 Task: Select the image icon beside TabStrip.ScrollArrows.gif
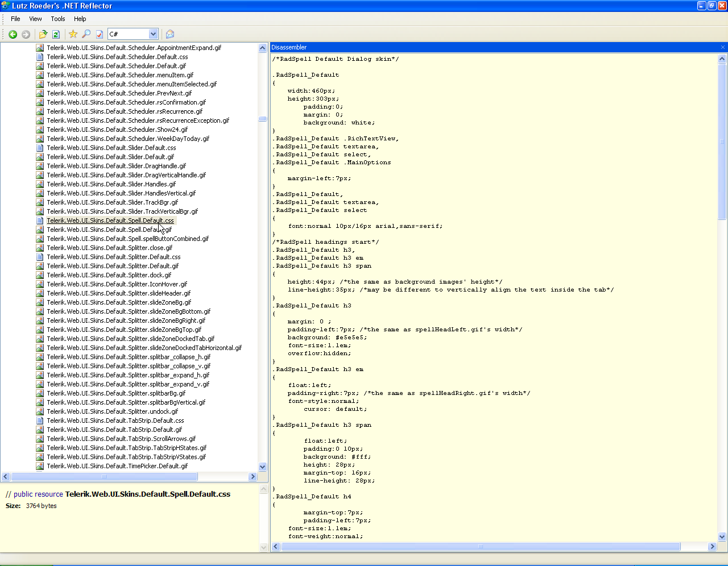point(40,439)
